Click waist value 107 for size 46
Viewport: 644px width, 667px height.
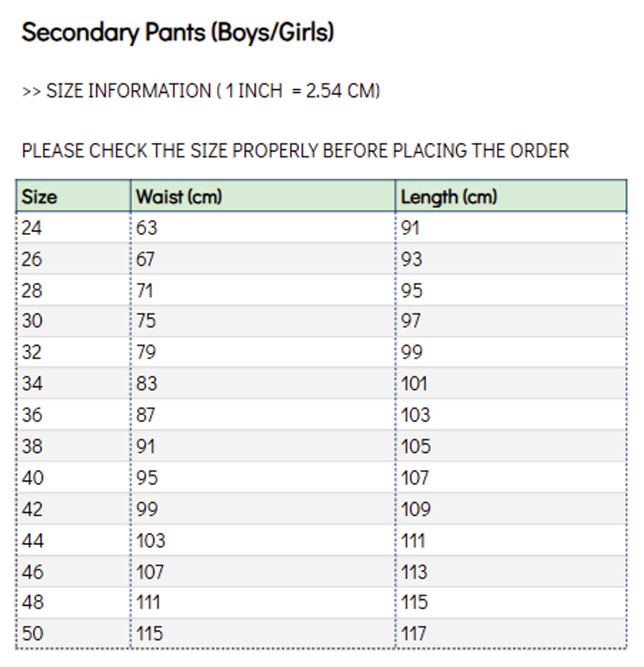click(150, 572)
